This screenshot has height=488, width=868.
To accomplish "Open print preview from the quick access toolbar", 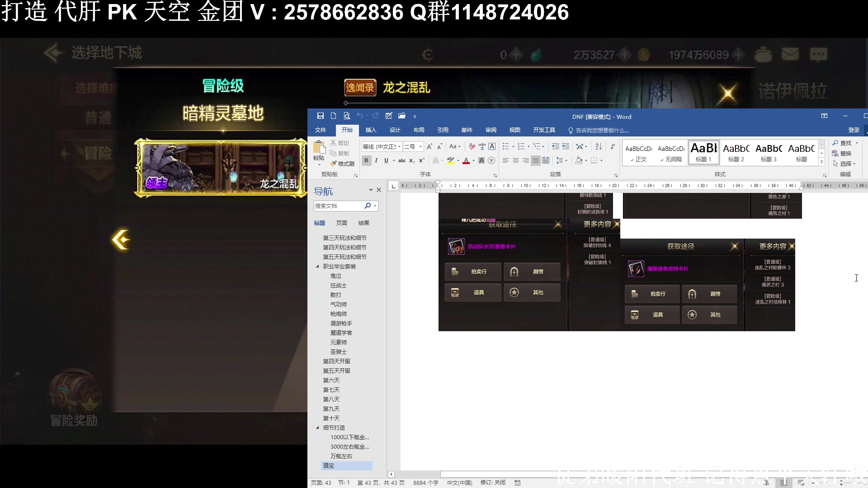I will point(347,116).
